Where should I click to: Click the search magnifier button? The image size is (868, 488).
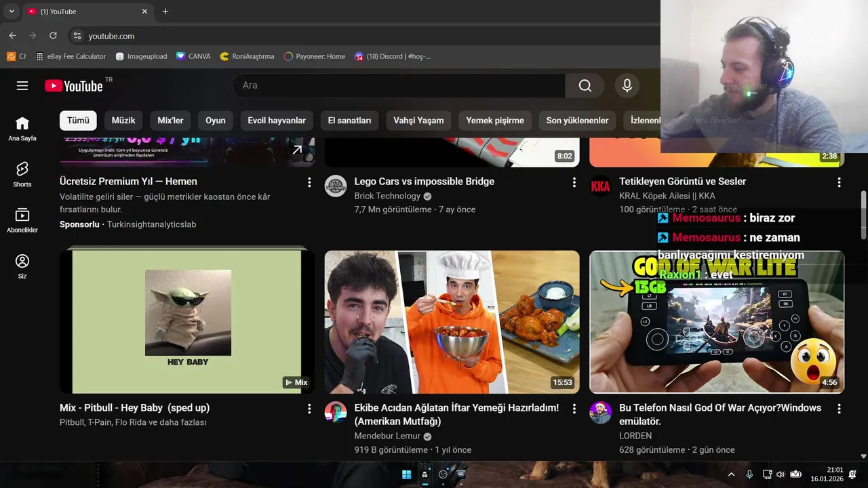(x=585, y=85)
